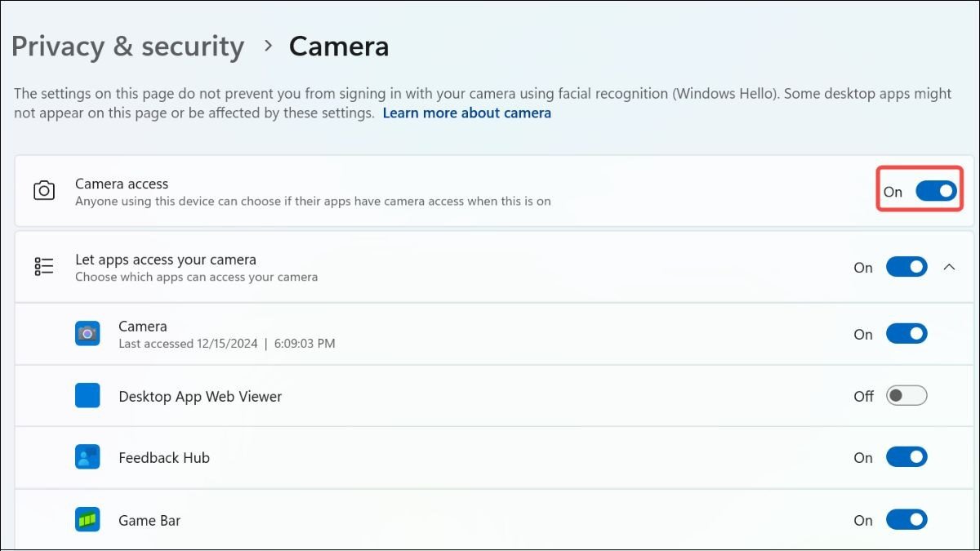The width and height of the screenshot is (980, 551).
Task: Open Learn more about camera link
Action: tap(466, 113)
